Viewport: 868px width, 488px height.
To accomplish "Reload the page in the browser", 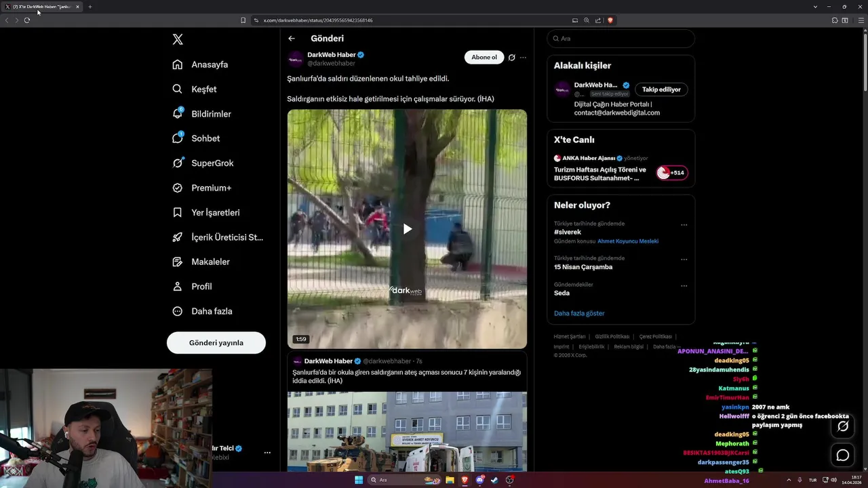I will click(27, 20).
